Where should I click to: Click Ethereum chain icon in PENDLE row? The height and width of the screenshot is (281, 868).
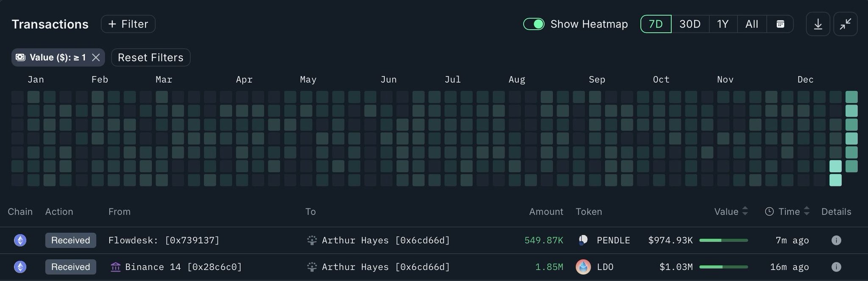(x=20, y=240)
